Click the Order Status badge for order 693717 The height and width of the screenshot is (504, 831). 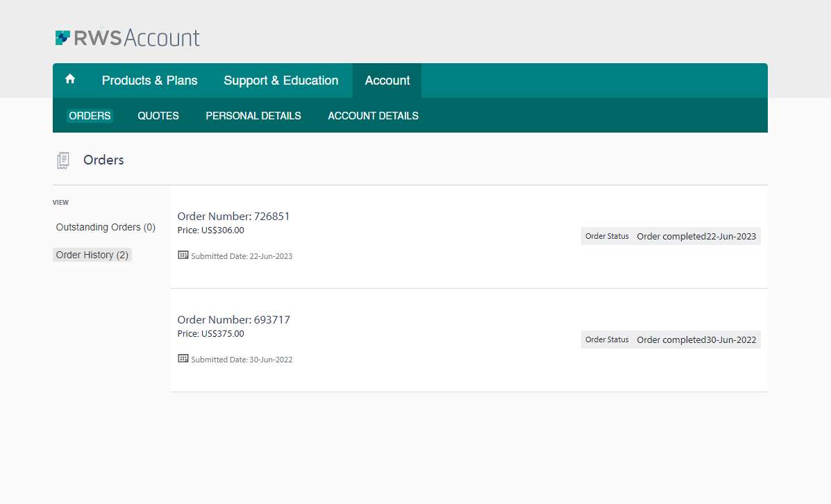pyautogui.click(x=670, y=339)
